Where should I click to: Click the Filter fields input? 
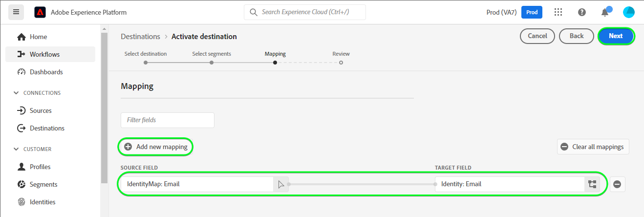[x=167, y=120]
